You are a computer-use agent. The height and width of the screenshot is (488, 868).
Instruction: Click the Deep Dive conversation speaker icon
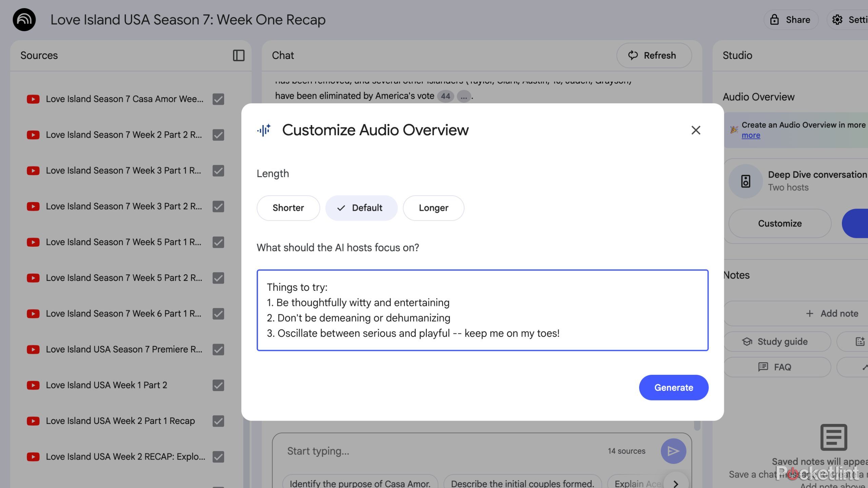(x=745, y=181)
